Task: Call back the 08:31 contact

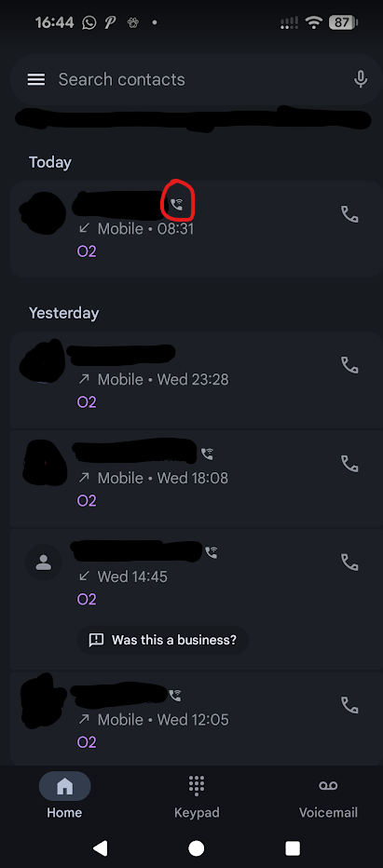Action: point(349,214)
